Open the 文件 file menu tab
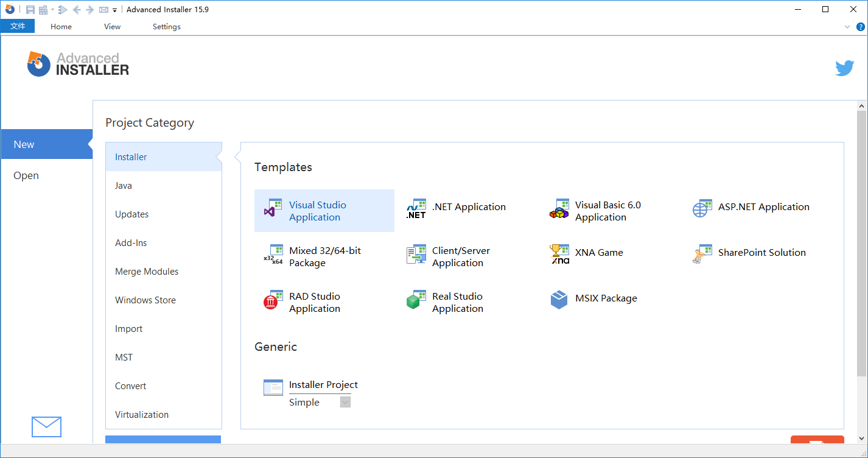Screen dimensions: 868x458 18,26
